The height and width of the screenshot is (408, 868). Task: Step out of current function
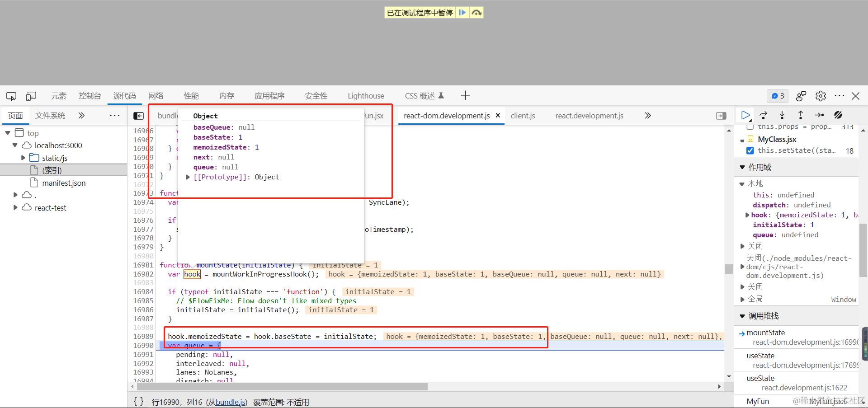[801, 115]
